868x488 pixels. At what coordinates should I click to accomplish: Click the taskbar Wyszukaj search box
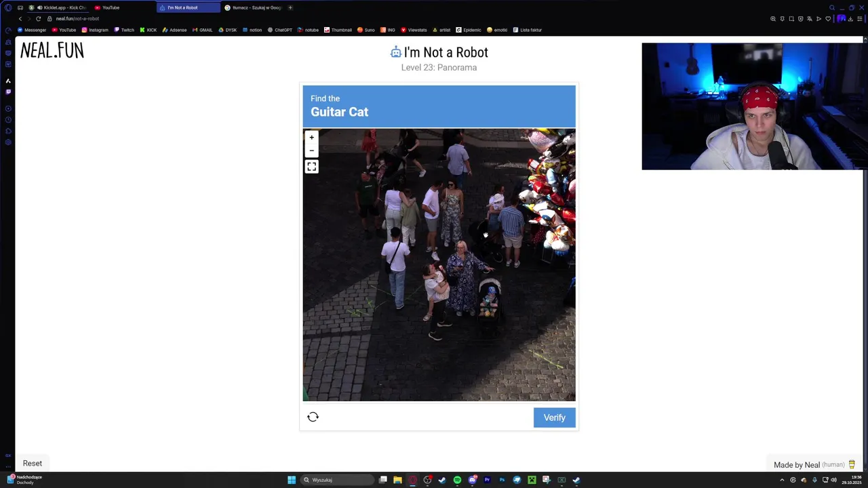coord(337,480)
